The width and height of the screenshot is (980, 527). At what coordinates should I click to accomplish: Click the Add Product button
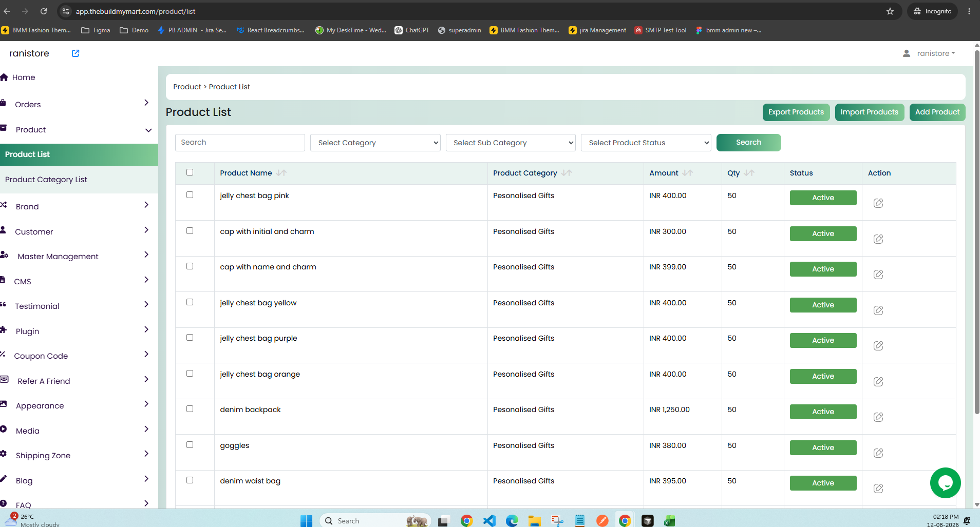click(937, 112)
